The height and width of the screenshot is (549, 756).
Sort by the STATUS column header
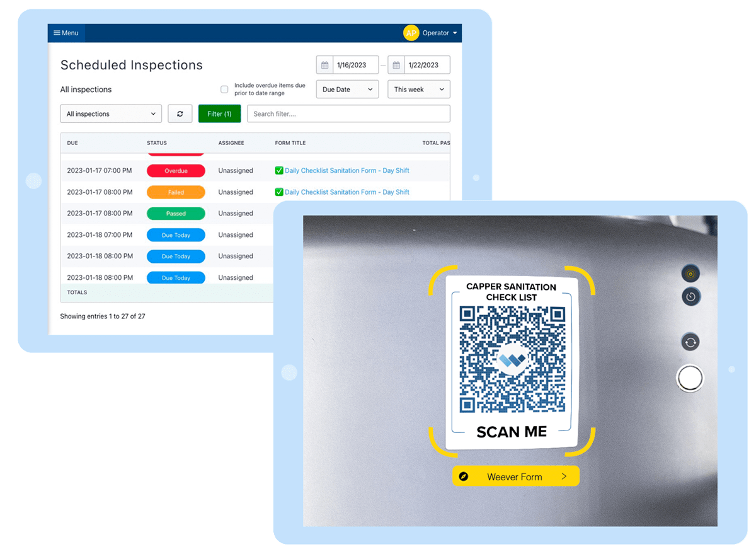pos(157,143)
